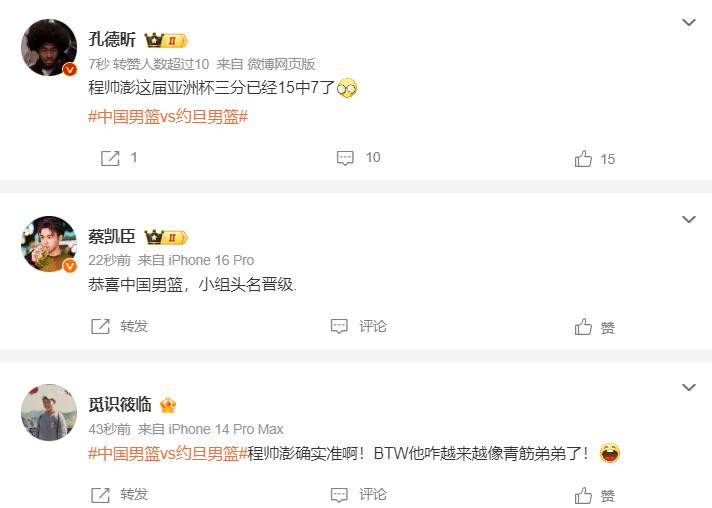Like 蔡凯臣's post with thumbs-up icon
Viewport: 712px width, 508px height.
tap(583, 326)
